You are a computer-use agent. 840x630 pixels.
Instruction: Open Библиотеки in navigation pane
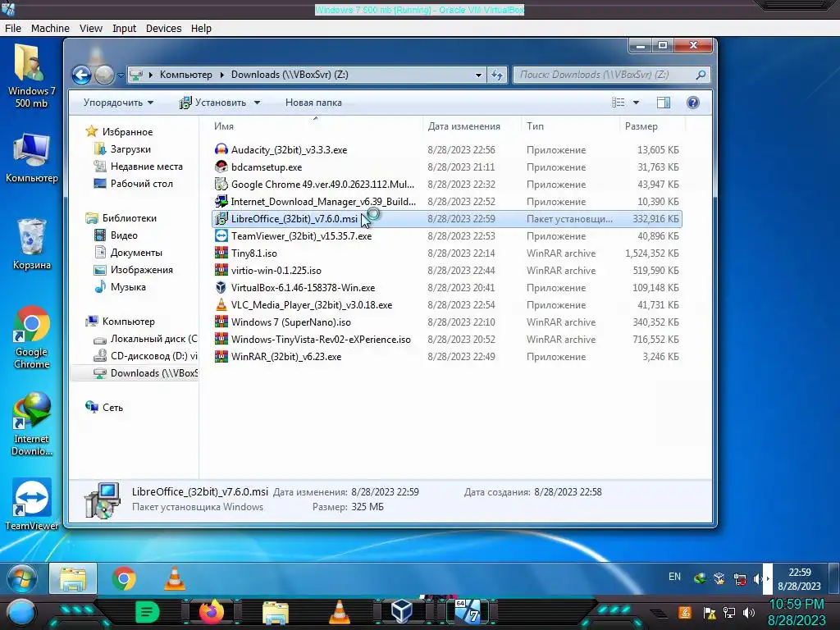tap(129, 218)
